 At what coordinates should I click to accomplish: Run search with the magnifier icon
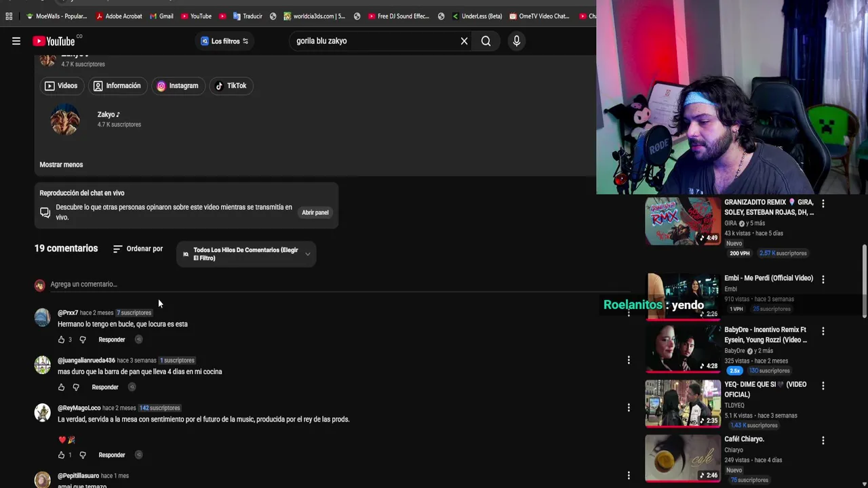(x=486, y=41)
